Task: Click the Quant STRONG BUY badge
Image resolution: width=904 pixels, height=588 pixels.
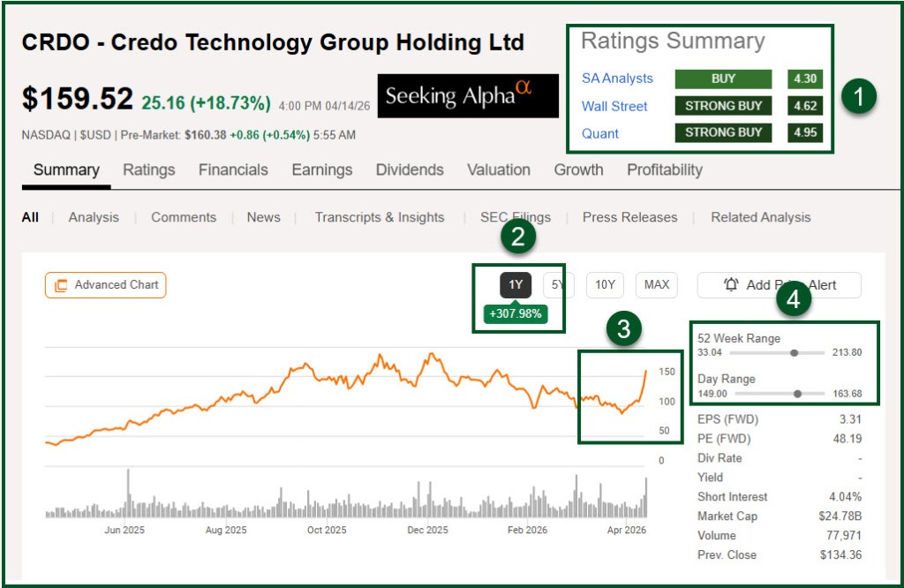Action: 723,133
